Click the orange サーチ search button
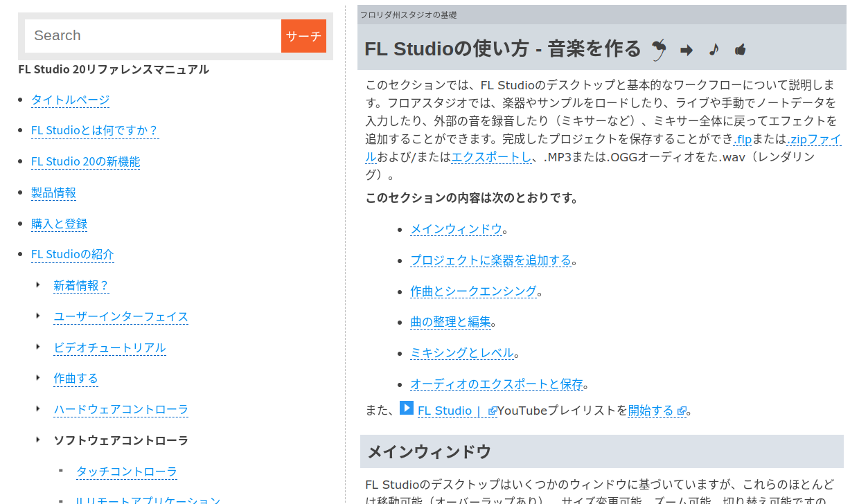Screen dimensions: 850x504 point(303,36)
